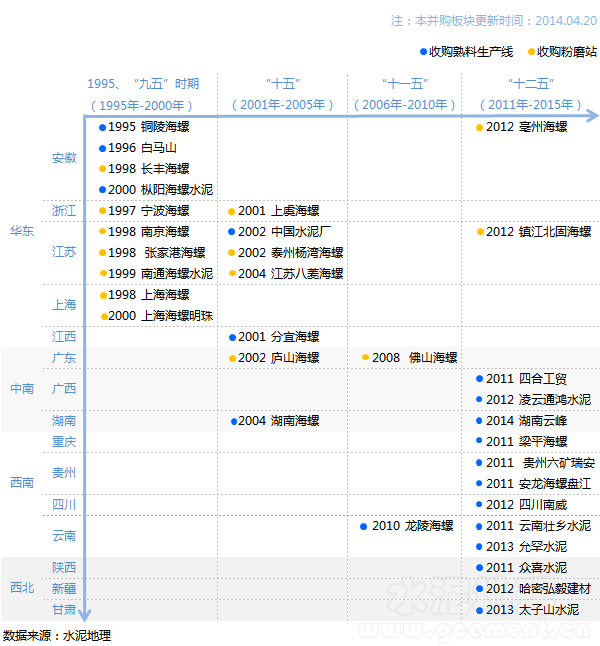
Task: Select the 1999 南通海螺水泥 entry
Action: (156, 274)
